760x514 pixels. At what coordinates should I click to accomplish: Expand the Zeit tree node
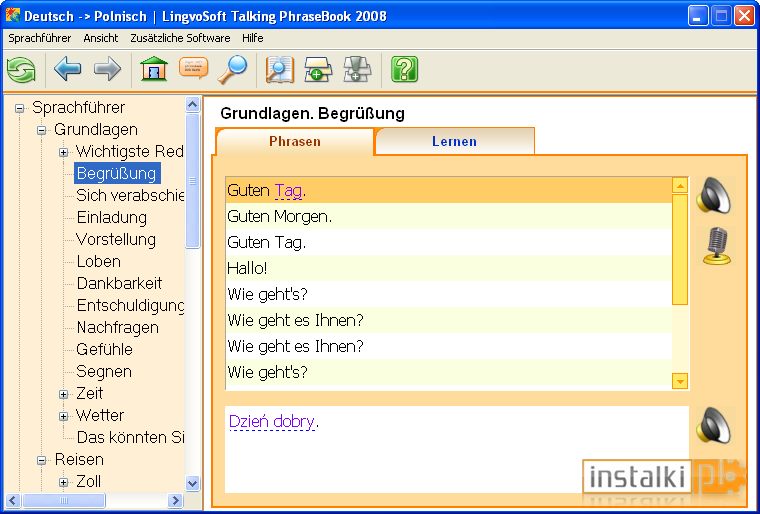63,394
